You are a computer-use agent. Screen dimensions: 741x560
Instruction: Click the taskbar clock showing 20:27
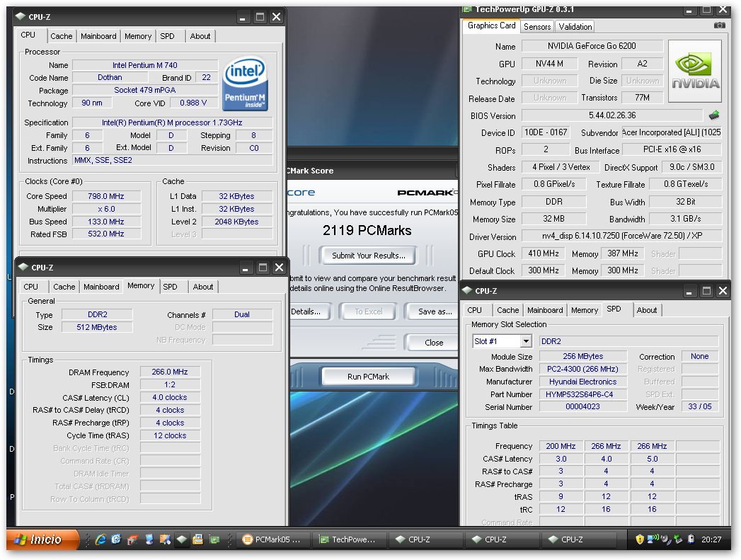pyautogui.click(x=711, y=539)
